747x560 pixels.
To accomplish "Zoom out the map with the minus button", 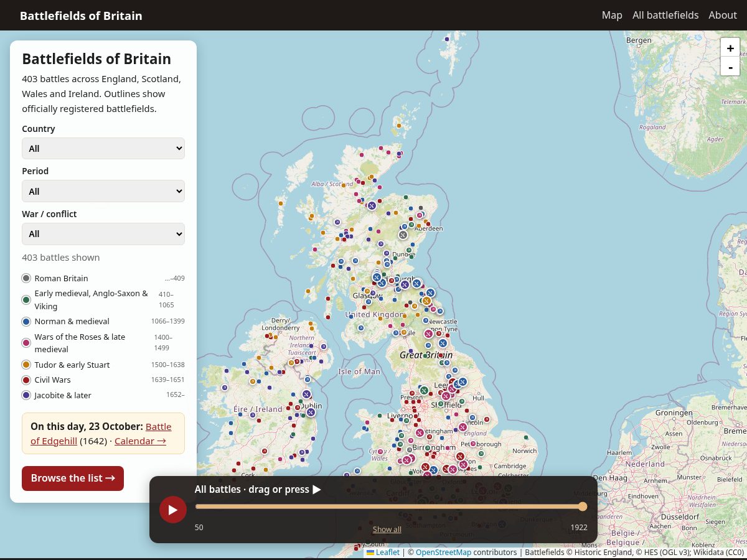I will coord(730,66).
